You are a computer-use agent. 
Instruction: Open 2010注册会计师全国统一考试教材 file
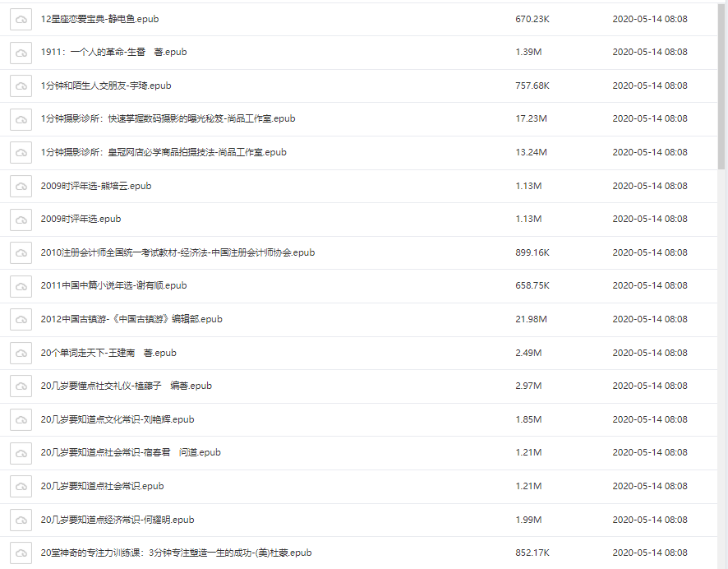click(x=177, y=252)
